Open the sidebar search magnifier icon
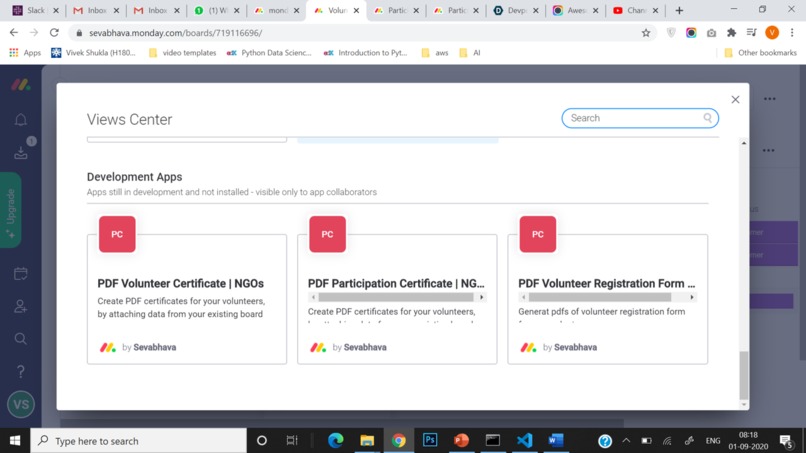The image size is (806, 453). (21, 339)
